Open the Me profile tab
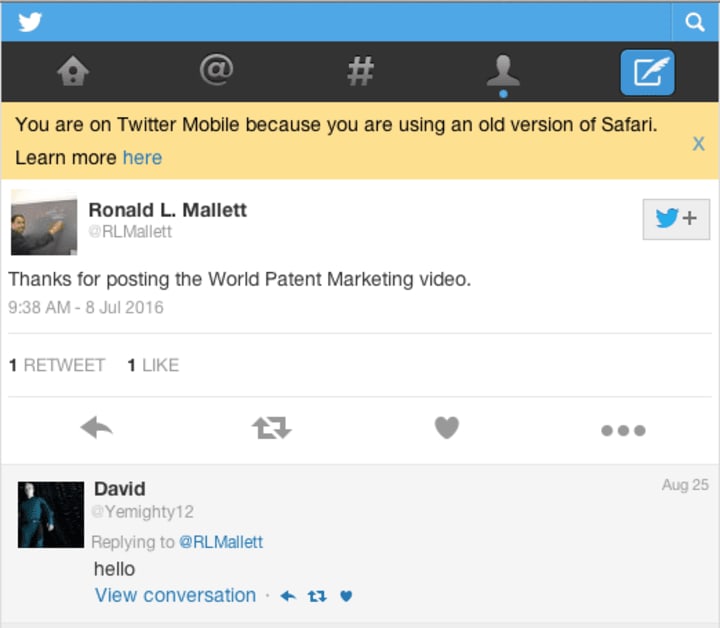 point(503,72)
